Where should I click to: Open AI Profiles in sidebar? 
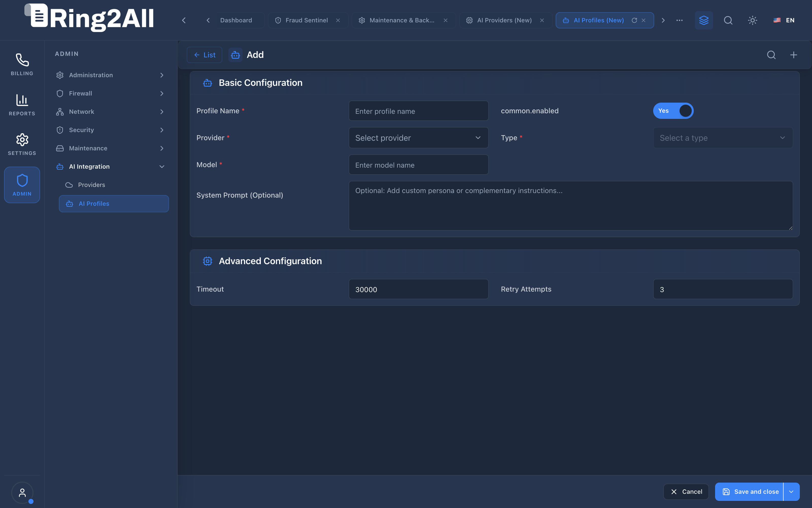[113, 204]
